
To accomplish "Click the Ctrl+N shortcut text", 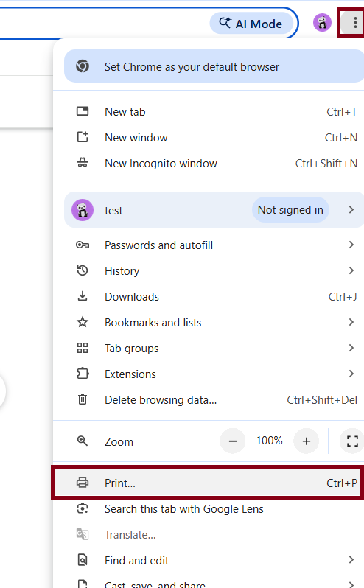I will (340, 138).
